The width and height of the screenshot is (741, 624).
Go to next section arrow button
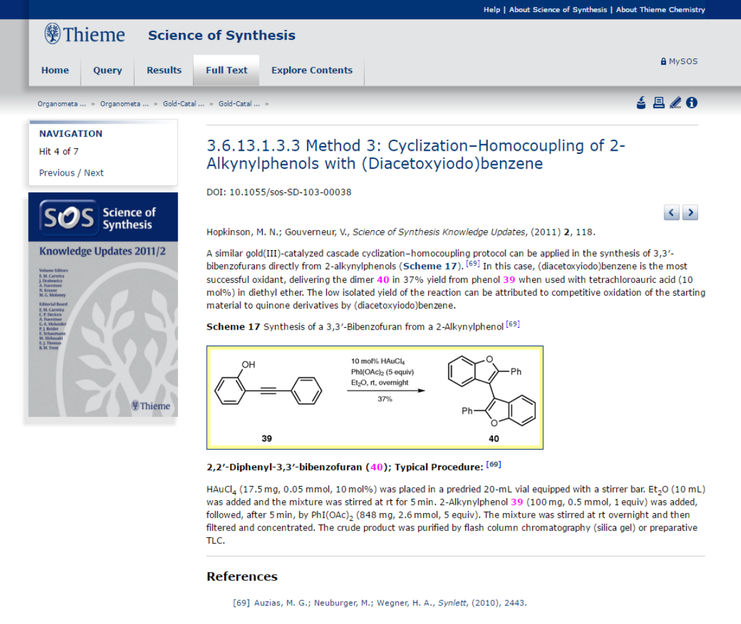pyautogui.click(x=690, y=213)
